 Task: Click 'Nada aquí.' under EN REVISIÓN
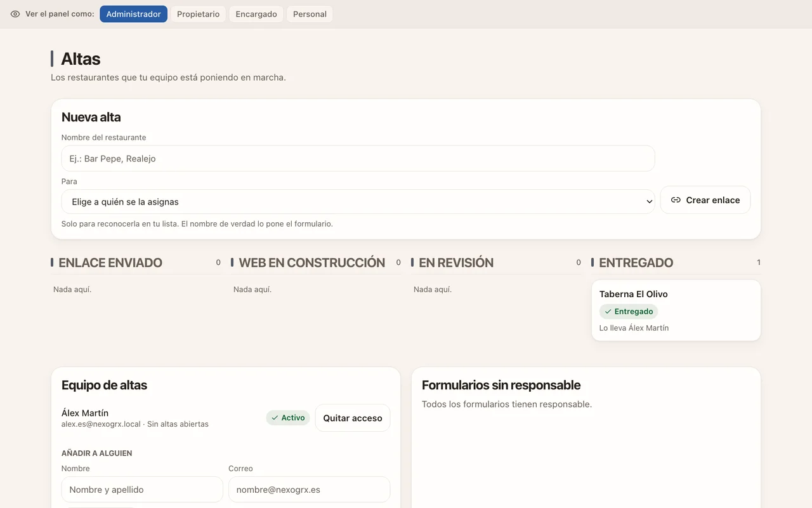pyautogui.click(x=433, y=290)
